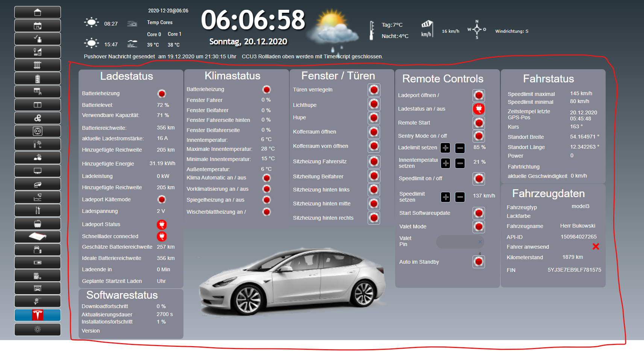Open the flower (plant) view in the sidebar

[x=38, y=301]
